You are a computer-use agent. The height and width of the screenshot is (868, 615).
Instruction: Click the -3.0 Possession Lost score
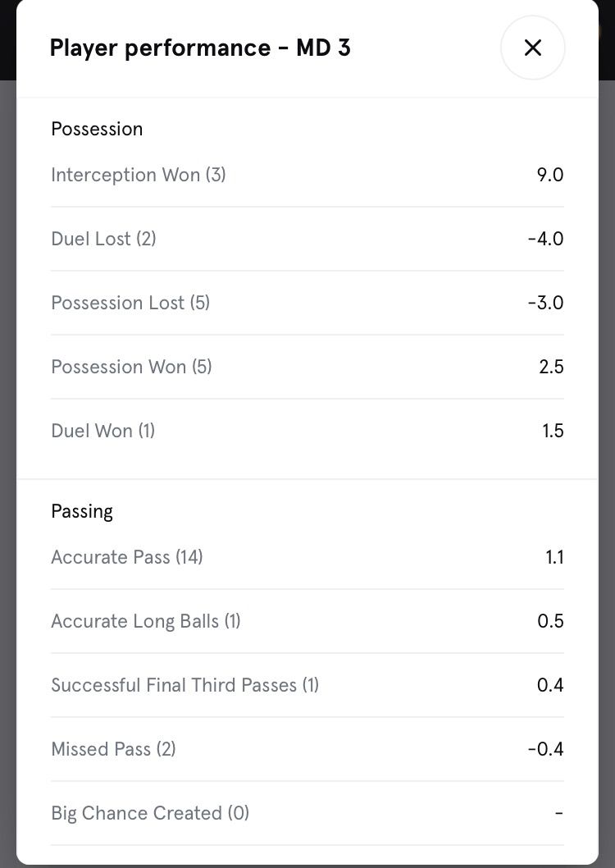click(545, 303)
